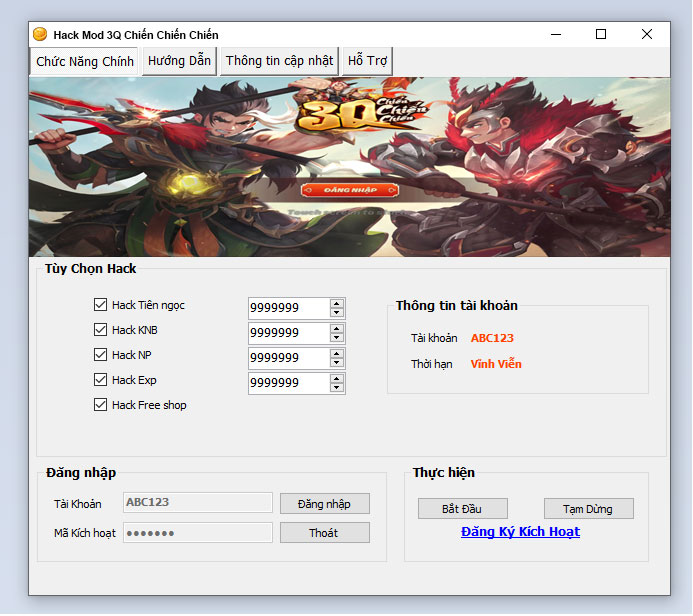Open the Hướng Dẫn tab

tap(179, 61)
